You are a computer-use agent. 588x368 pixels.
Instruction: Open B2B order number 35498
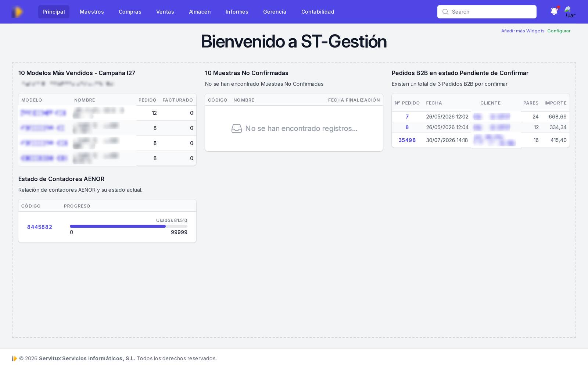pos(407,140)
